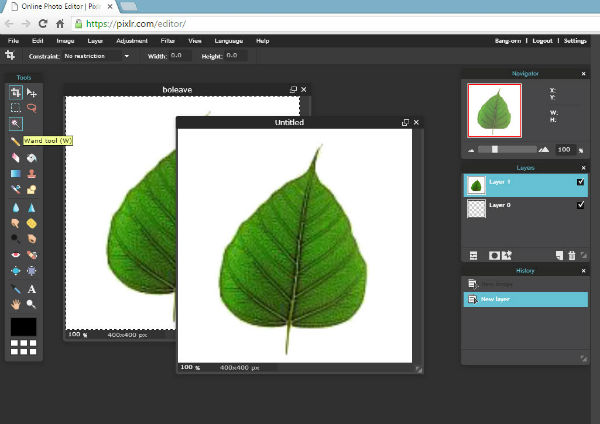Select the Burn hand tool
The width and height of the screenshot is (600, 424).
click(x=32, y=239)
